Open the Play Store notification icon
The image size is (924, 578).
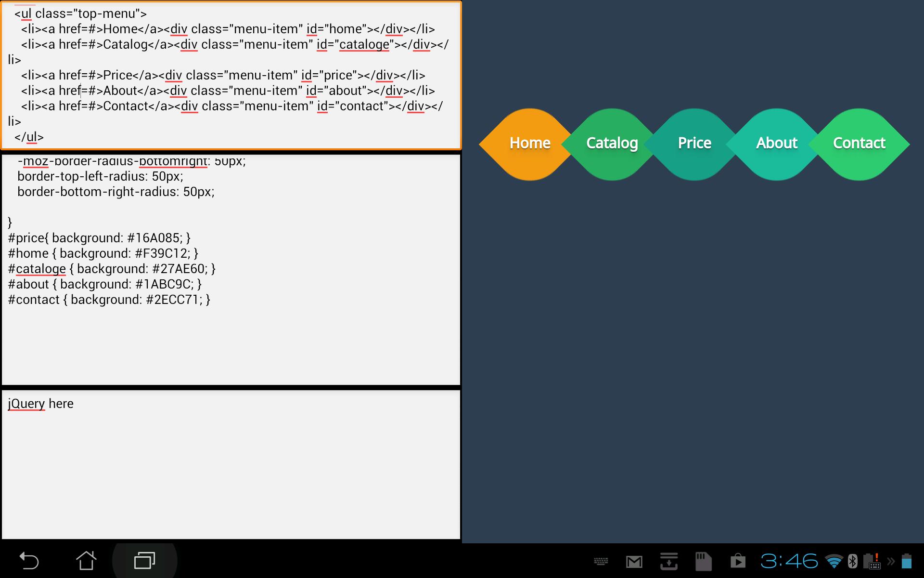pyautogui.click(x=738, y=562)
